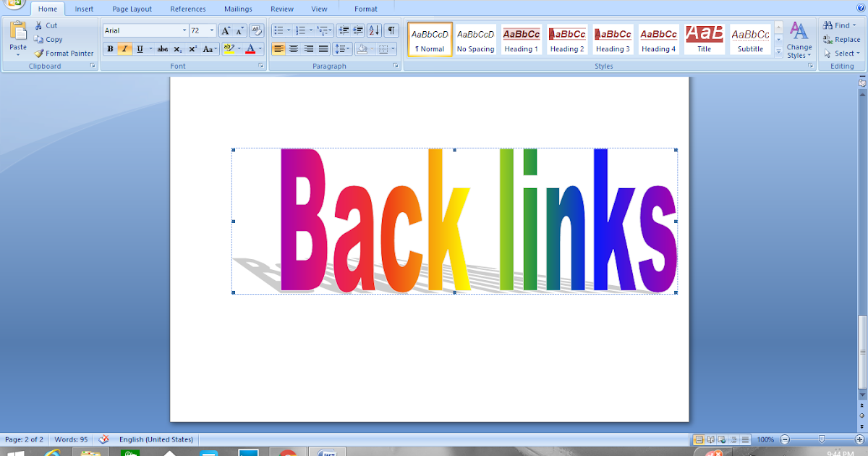
Task: Switch to the Insert ribbon tab
Action: coord(84,9)
